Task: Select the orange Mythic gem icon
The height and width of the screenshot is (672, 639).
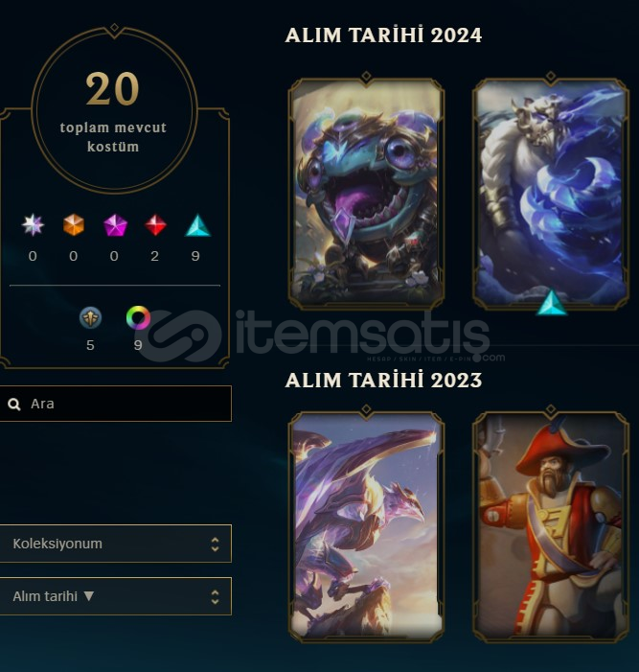Action: [73, 225]
